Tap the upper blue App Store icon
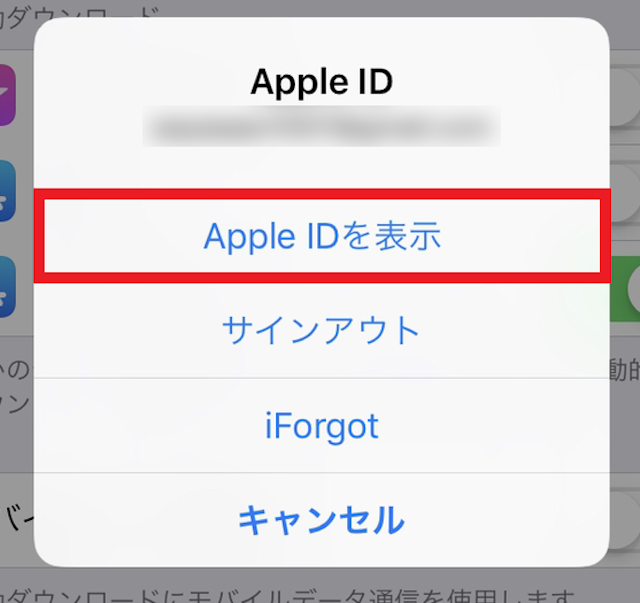This screenshot has width=640, height=603. pos(7,191)
